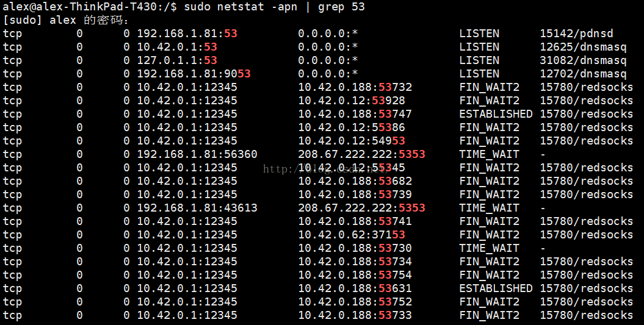Select the 15142/pdnsd process entry
Image resolution: width=644 pixels, height=325 pixels.
coord(576,34)
